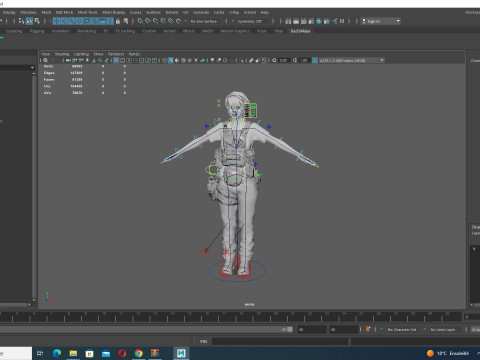Click the No Live Surface field
This screenshot has width=480, height=360.
tap(204, 21)
